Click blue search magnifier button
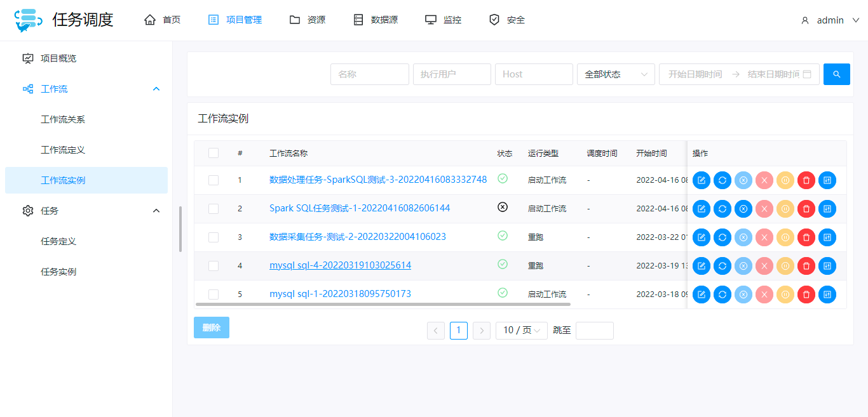Viewport: 868px width, 417px height. point(836,74)
